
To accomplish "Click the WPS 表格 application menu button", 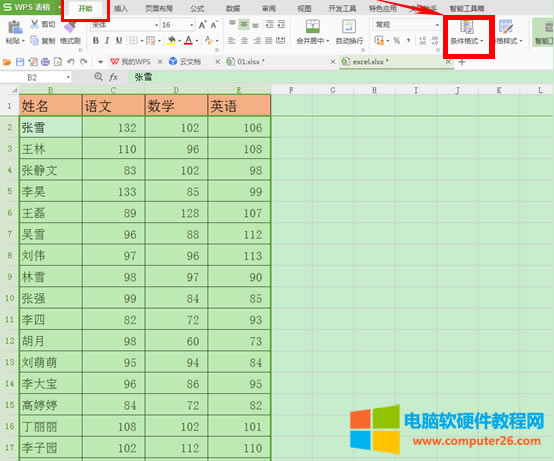I will [31, 7].
